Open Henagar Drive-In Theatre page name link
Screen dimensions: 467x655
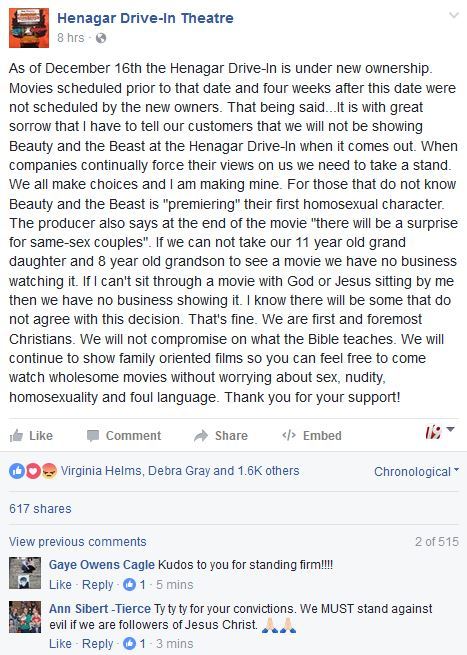tap(145, 18)
